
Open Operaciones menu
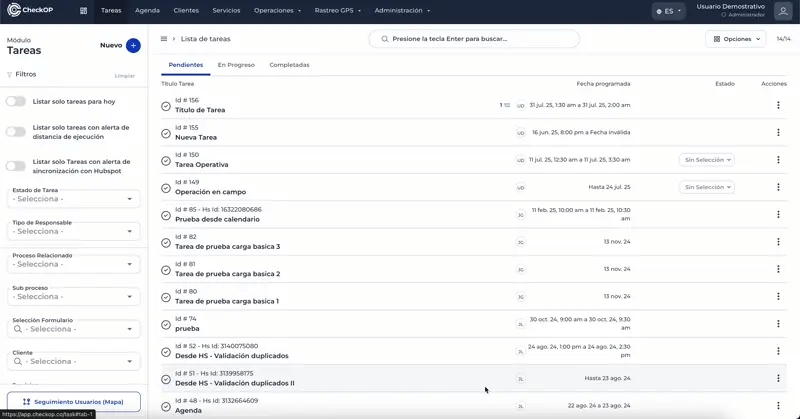click(x=278, y=11)
